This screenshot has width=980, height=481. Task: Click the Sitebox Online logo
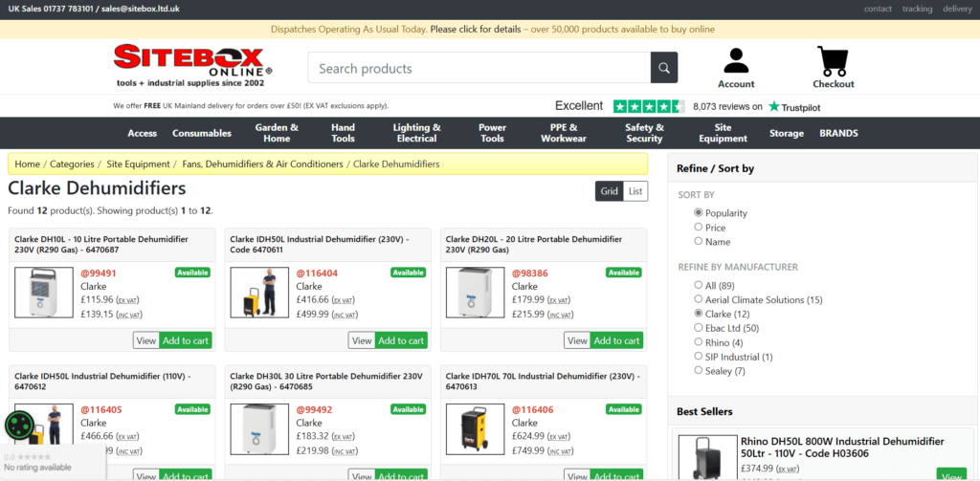[x=193, y=66]
